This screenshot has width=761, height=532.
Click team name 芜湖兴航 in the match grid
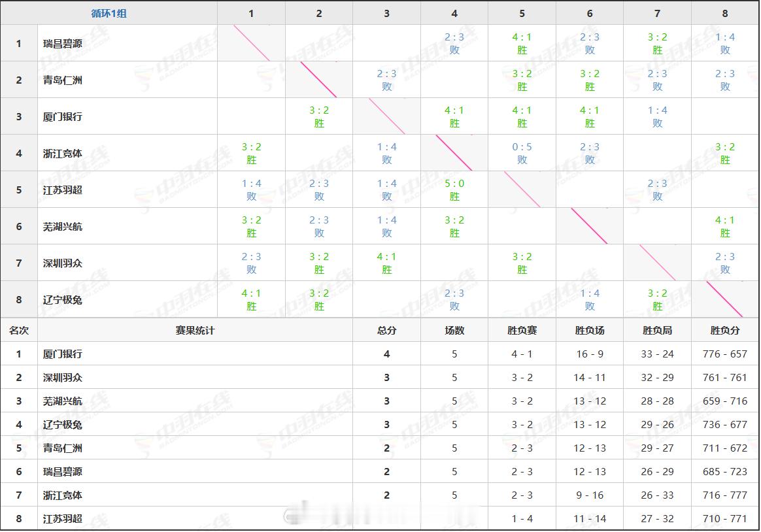tap(63, 227)
